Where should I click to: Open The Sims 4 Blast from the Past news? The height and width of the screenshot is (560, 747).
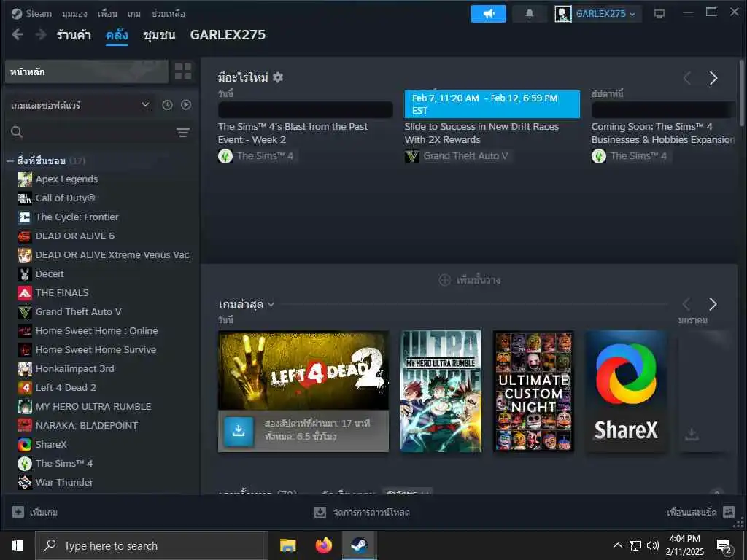(x=293, y=133)
